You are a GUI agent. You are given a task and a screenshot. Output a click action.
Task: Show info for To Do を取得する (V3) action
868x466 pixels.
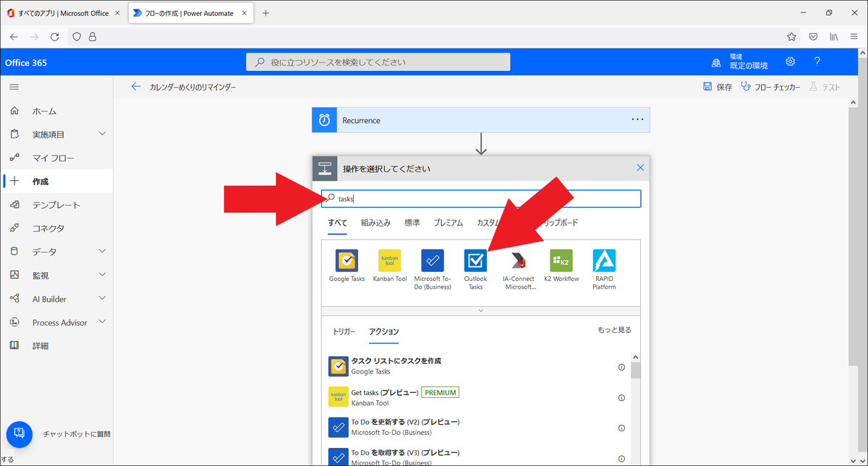tap(621, 458)
